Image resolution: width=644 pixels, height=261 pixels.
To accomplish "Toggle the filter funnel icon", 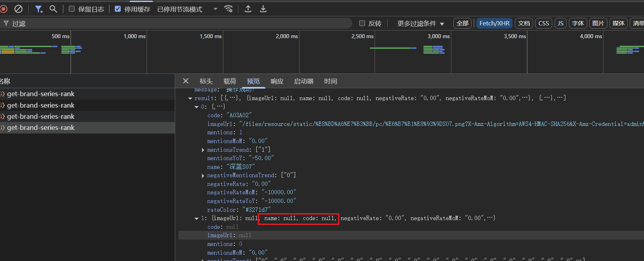I will point(39,9).
